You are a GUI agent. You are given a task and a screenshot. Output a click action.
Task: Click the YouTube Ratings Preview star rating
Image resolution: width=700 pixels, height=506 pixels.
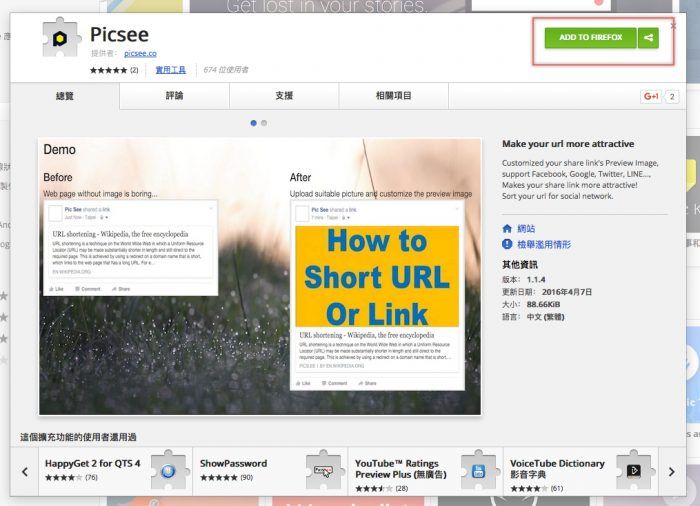coord(374,489)
